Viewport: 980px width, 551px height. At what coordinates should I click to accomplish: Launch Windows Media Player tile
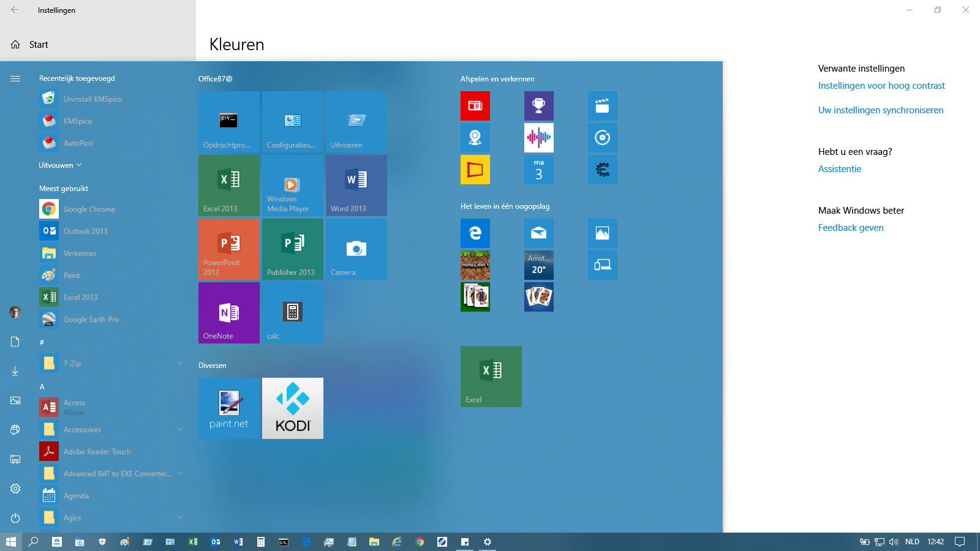click(293, 186)
